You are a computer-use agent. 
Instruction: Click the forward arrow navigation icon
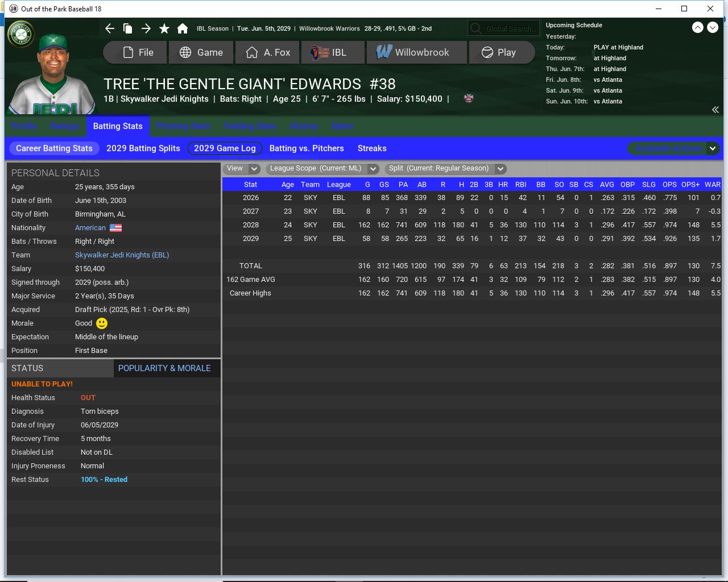click(146, 28)
